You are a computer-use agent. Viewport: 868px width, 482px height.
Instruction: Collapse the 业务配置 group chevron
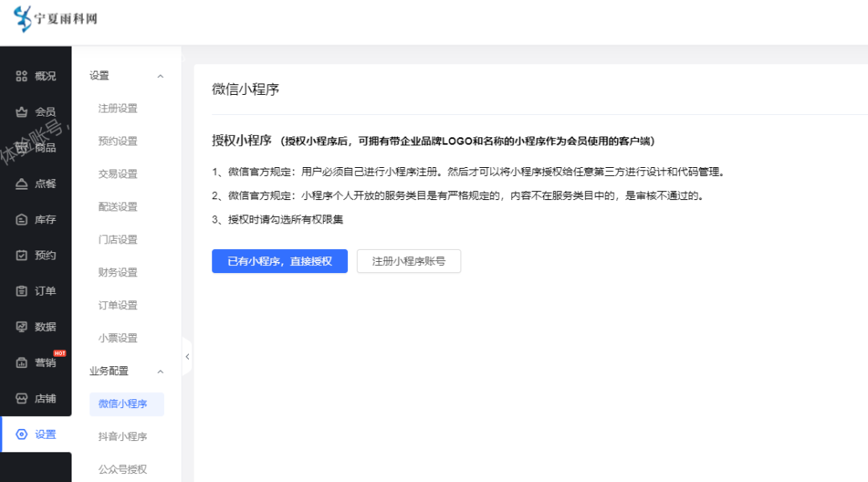161,371
